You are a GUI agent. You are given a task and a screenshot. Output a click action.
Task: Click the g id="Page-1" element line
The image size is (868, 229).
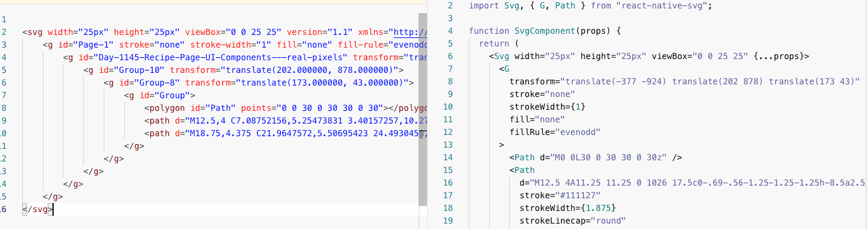tap(235, 45)
